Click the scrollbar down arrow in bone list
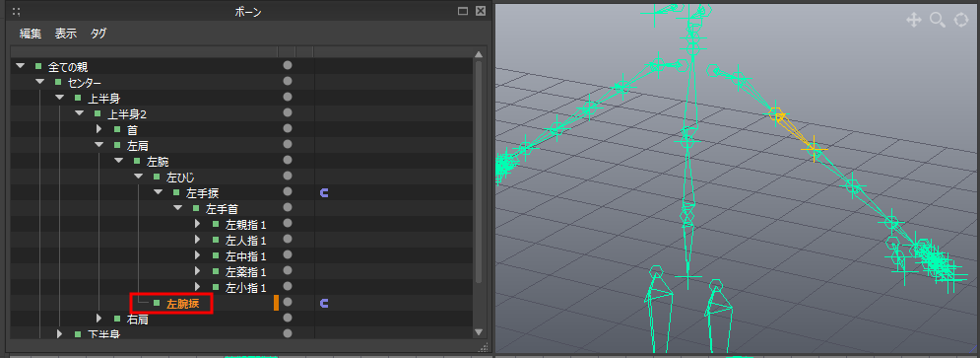Screen dimensions: 980x358 [x=479, y=332]
